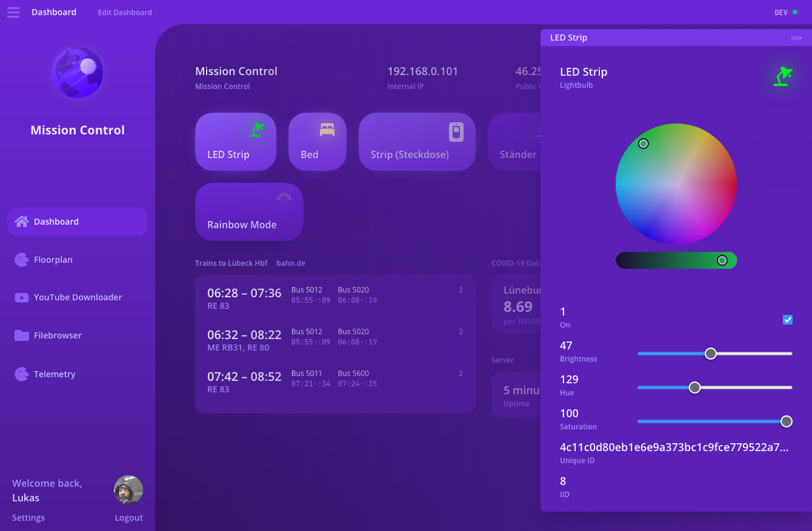This screenshot has height=531, width=812.
Task: Click the Filebrowser folder icon
Action: [x=22, y=335]
